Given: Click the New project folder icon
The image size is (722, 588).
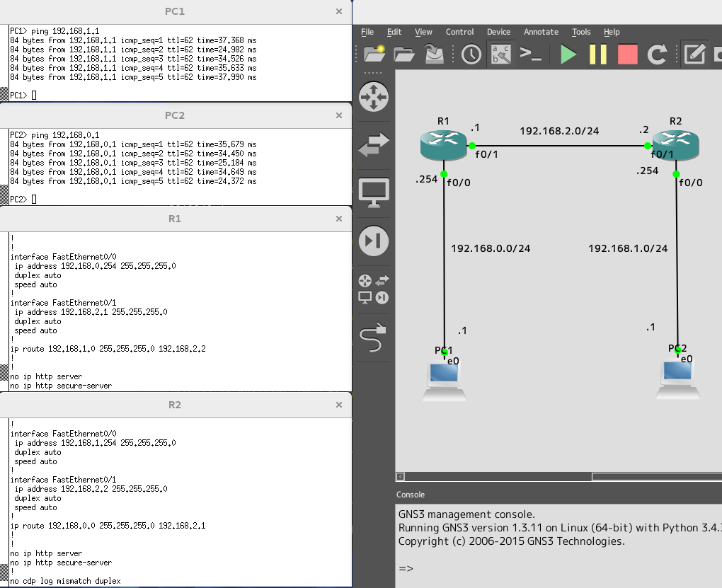Looking at the screenshot, I should pyautogui.click(x=374, y=54).
